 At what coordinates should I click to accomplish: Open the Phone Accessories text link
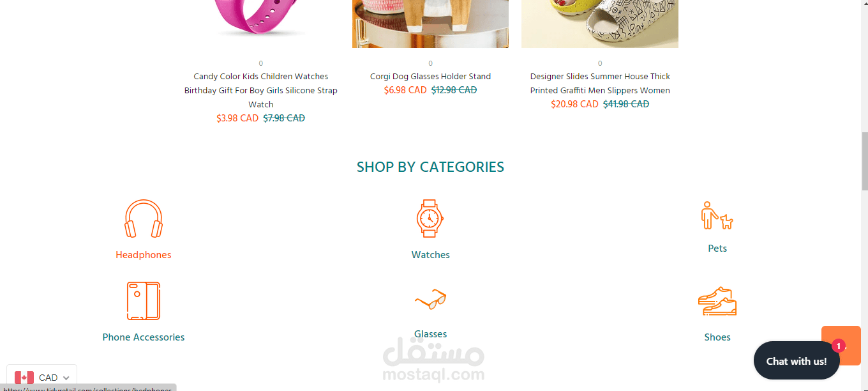click(144, 337)
